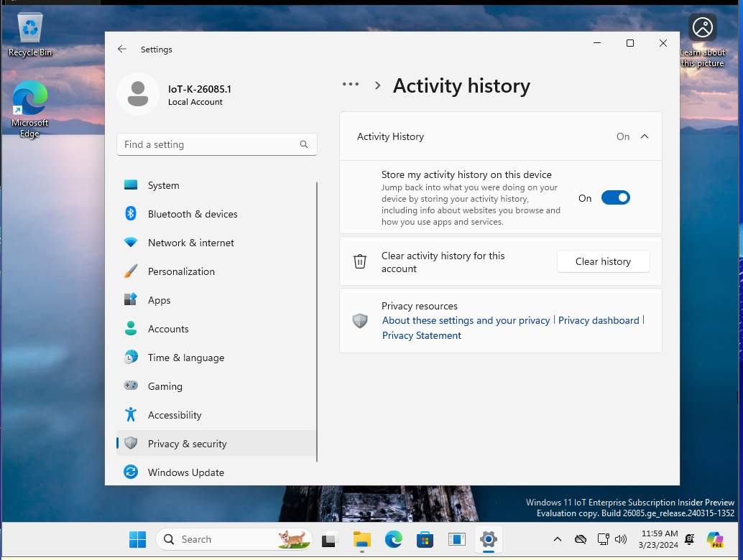Click the Learn about this picture icon
Viewport: 743px width, 560px height.
coord(702,41)
